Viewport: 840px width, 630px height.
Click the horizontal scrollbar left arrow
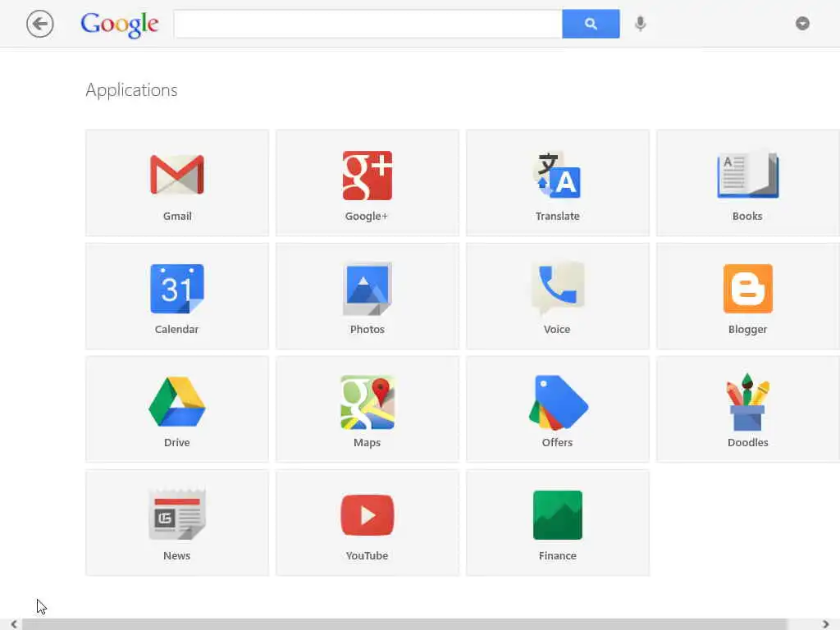pos(14,624)
